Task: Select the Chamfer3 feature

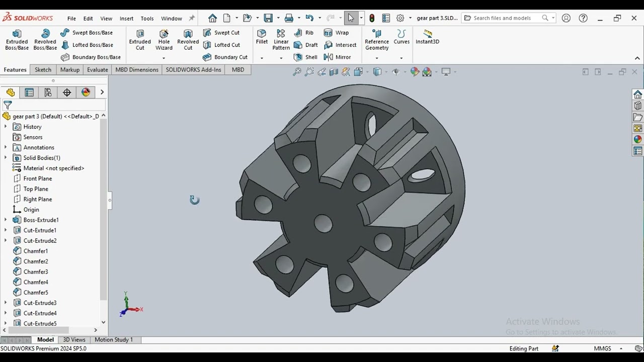Action: [36, 271]
